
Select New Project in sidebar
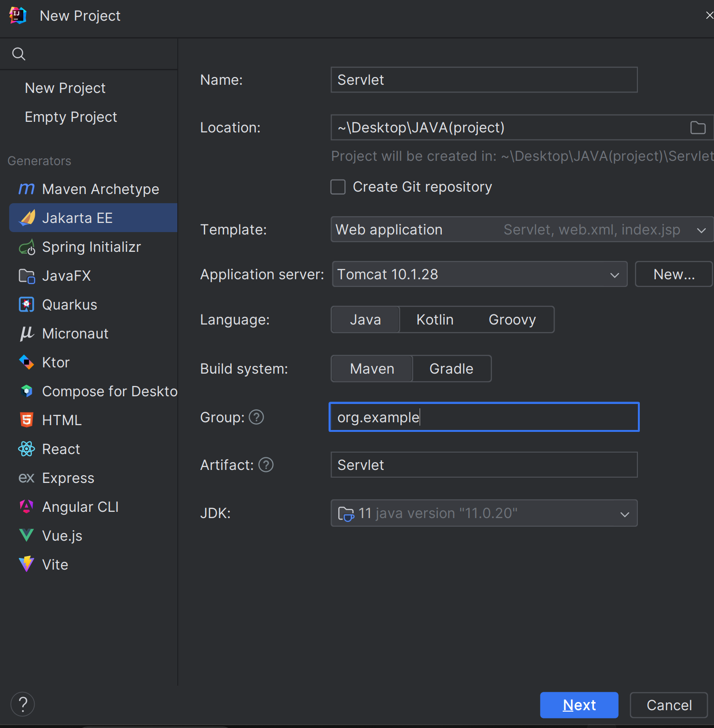click(66, 88)
